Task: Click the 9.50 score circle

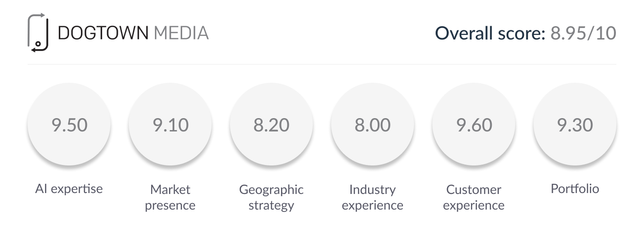Action: click(69, 125)
